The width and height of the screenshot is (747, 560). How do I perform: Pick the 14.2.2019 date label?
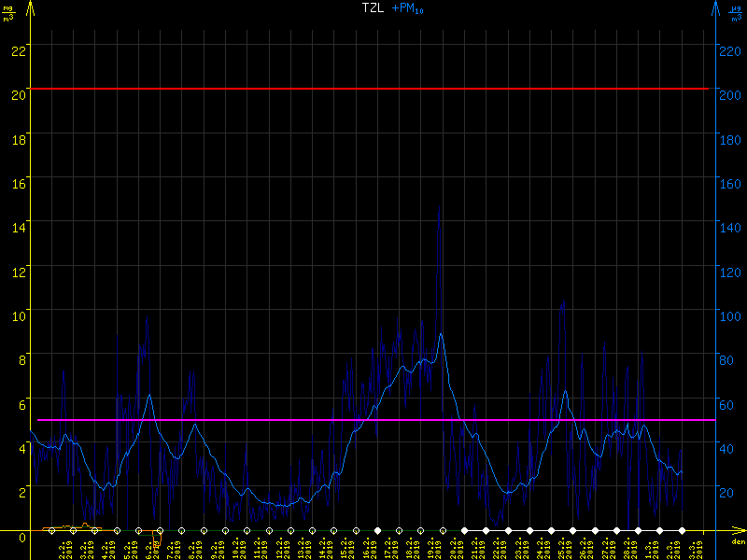pyautogui.click(x=324, y=546)
